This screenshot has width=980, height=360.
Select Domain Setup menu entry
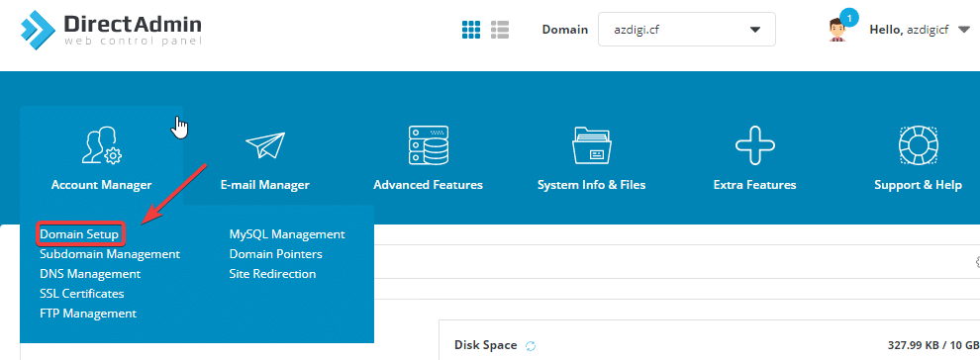coord(79,234)
